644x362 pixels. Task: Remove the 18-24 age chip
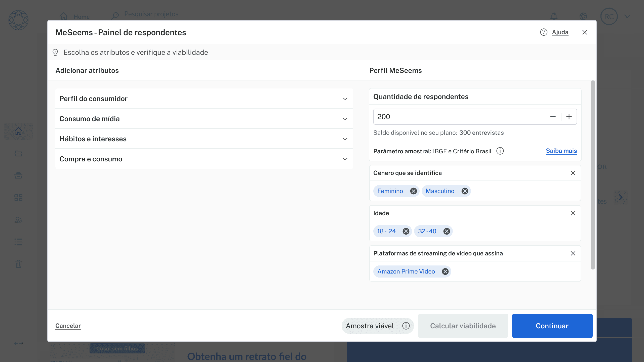(x=406, y=231)
